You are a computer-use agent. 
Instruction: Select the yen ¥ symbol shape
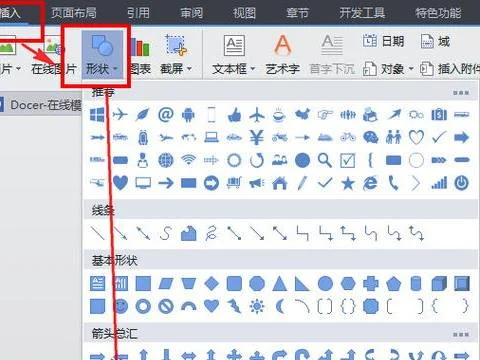click(257, 137)
